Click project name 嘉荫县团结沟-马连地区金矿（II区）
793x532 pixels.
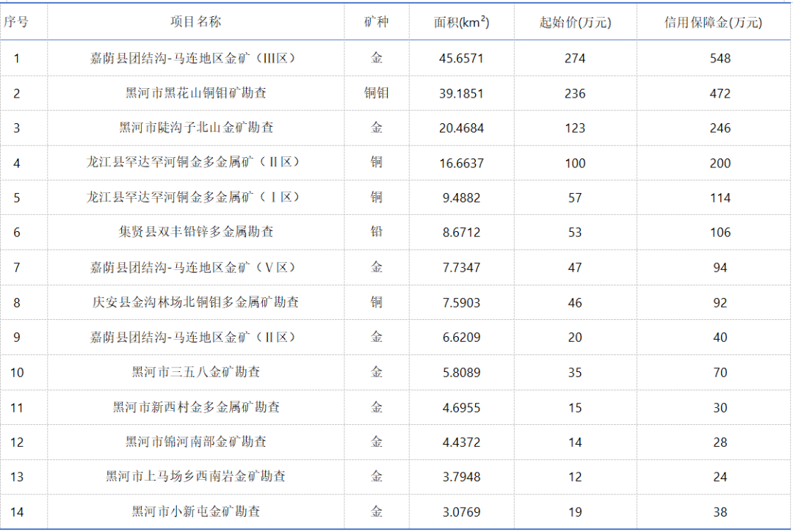(x=192, y=337)
